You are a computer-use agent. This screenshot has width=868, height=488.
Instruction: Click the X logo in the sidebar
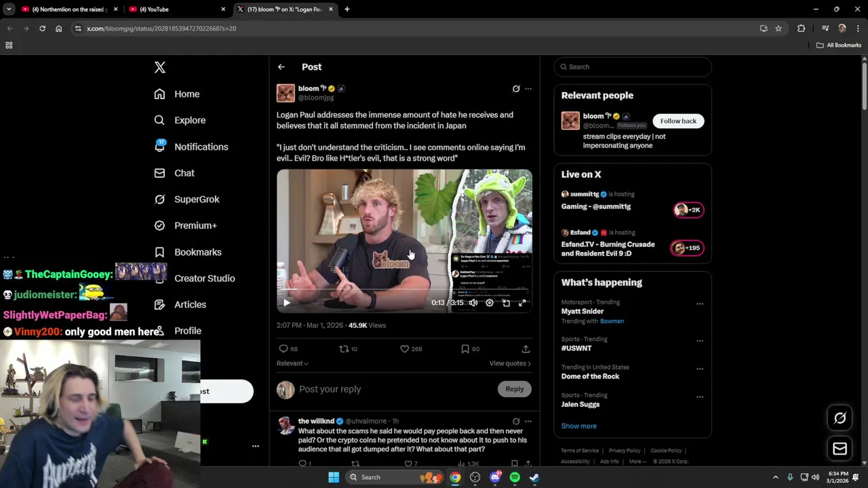160,67
